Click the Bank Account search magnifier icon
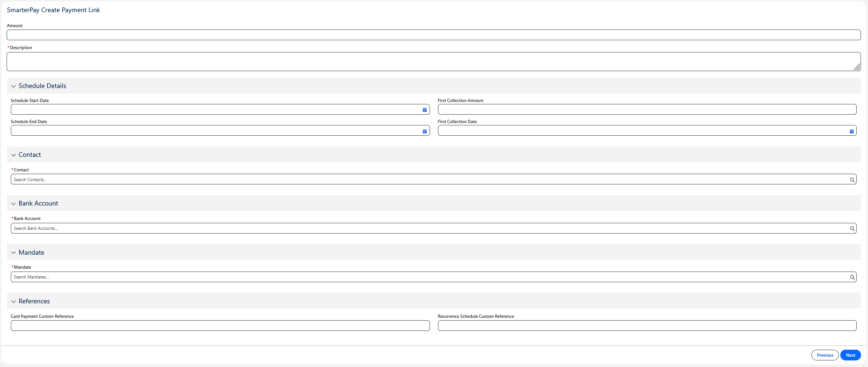The width and height of the screenshot is (868, 367). (x=852, y=228)
